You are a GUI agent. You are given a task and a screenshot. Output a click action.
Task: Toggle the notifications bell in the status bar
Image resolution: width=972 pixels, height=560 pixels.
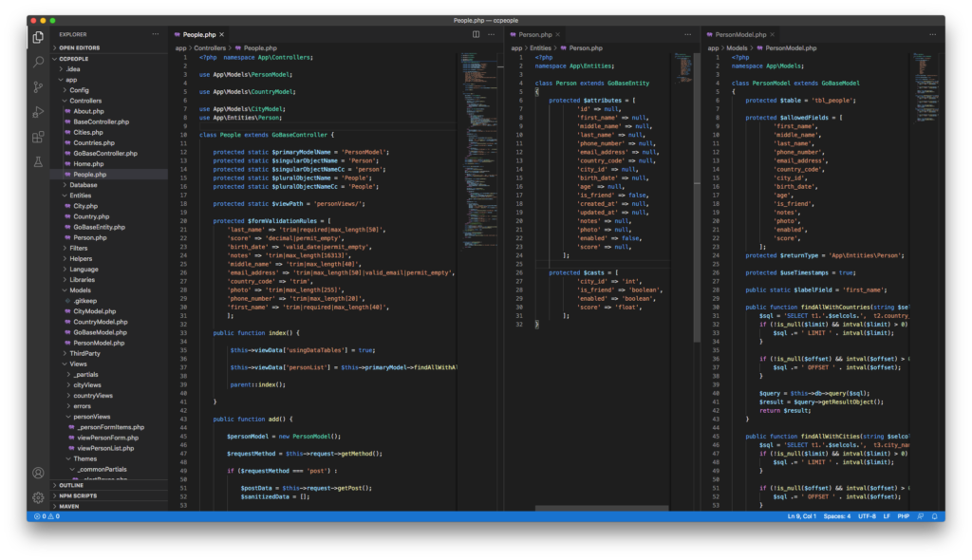[x=935, y=516]
